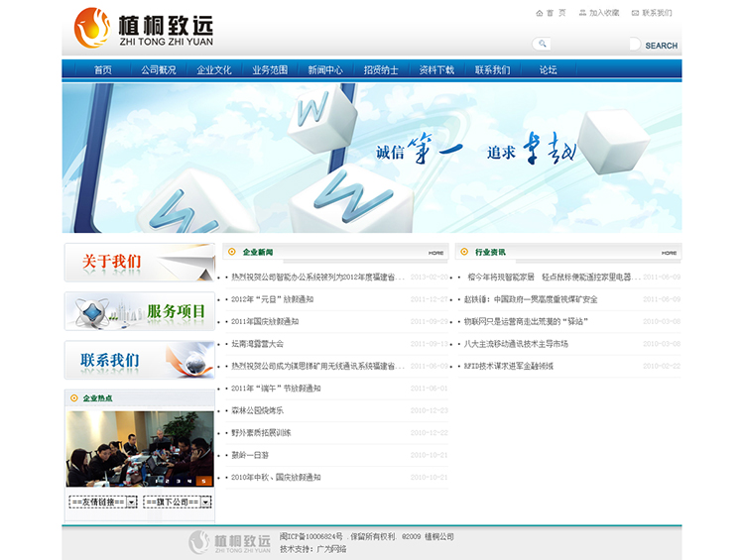
Task: Click date 2010-02-22 in 行业资讯 list
Action: pos(662,366)
